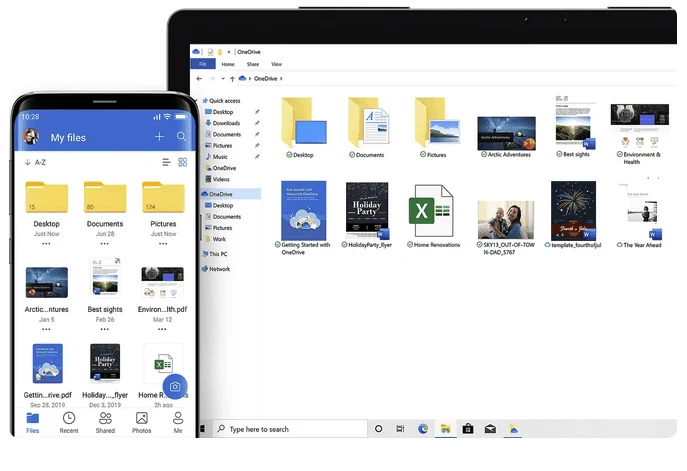Open more options under phone Documents folder
Screen dimensions: 687x471
click(105, 244)
